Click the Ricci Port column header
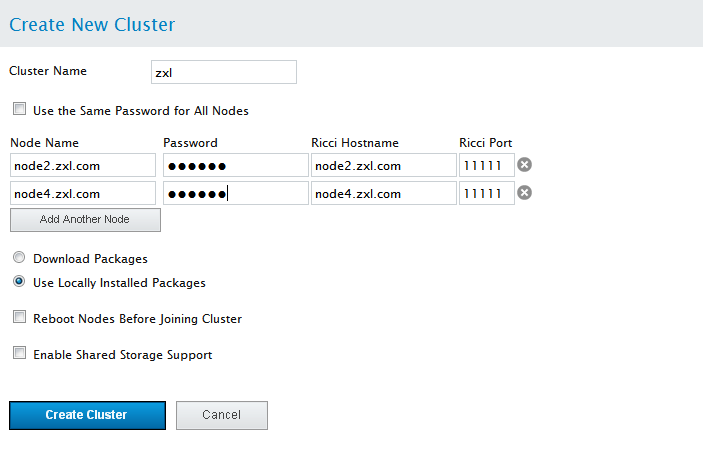Image resolution: width=703 pixels, height=457 pixels. (x=486, y=143)
